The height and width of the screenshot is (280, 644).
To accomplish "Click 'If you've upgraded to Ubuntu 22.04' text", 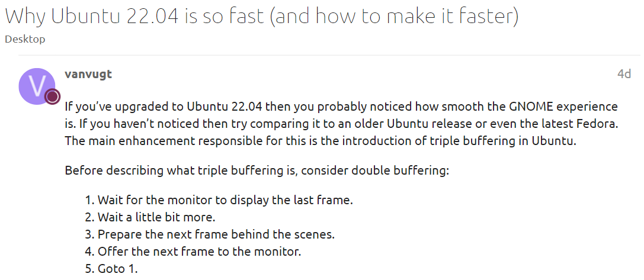I will click(164, 107).
